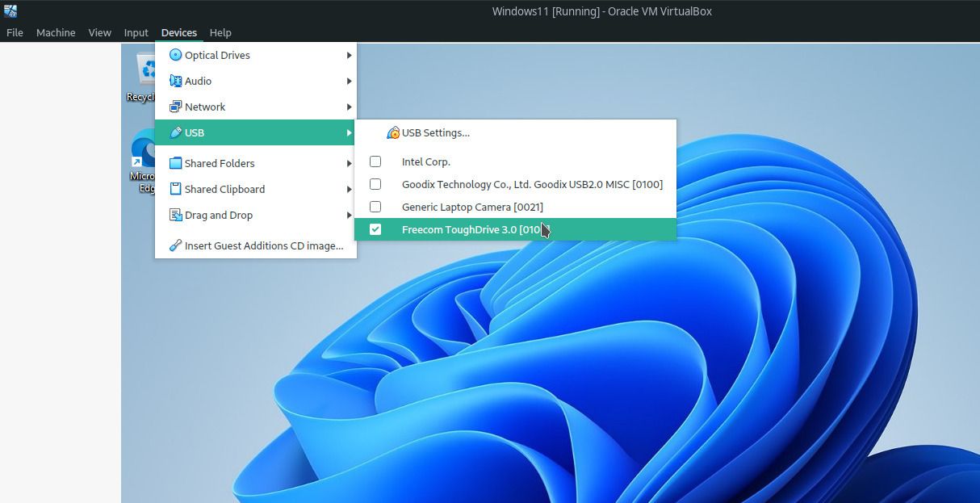Click the Drag and Drop icon
Viewport: 980px width, 503px height.
pyautogui.click(x=175, y=215)
